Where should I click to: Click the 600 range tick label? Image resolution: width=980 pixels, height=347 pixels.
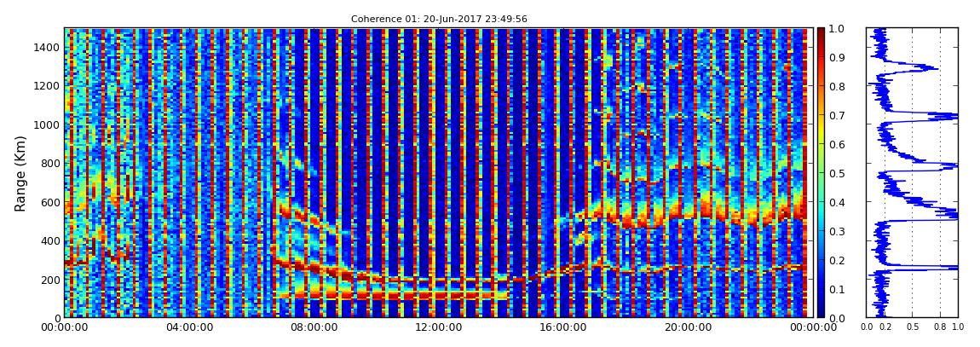pos(49,203)
